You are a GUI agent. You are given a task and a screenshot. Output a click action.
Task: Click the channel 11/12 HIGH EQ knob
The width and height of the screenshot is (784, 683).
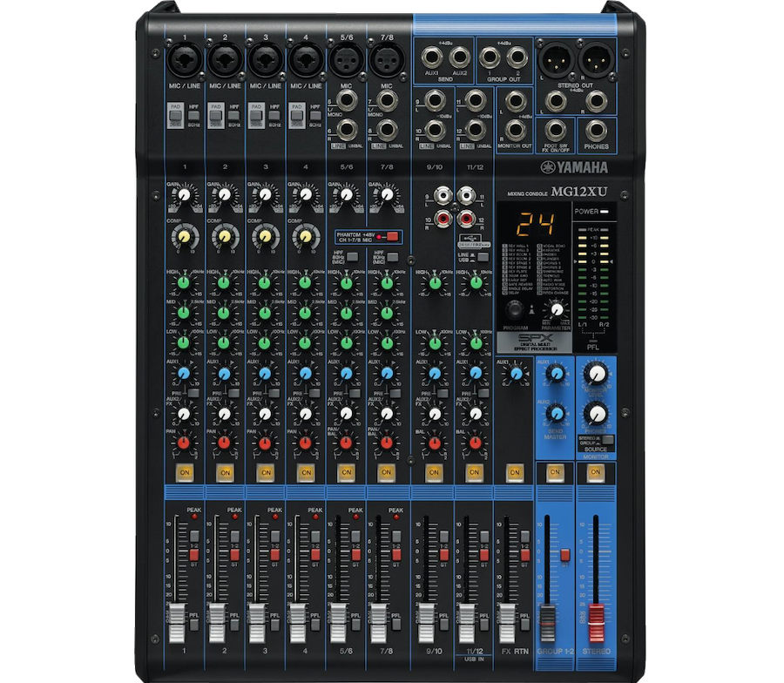click(x=476, y=283)
